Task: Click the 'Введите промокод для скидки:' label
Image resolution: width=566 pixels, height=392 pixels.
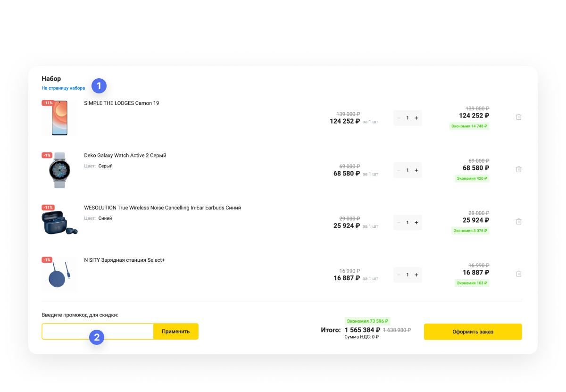Action: [80, 315]
